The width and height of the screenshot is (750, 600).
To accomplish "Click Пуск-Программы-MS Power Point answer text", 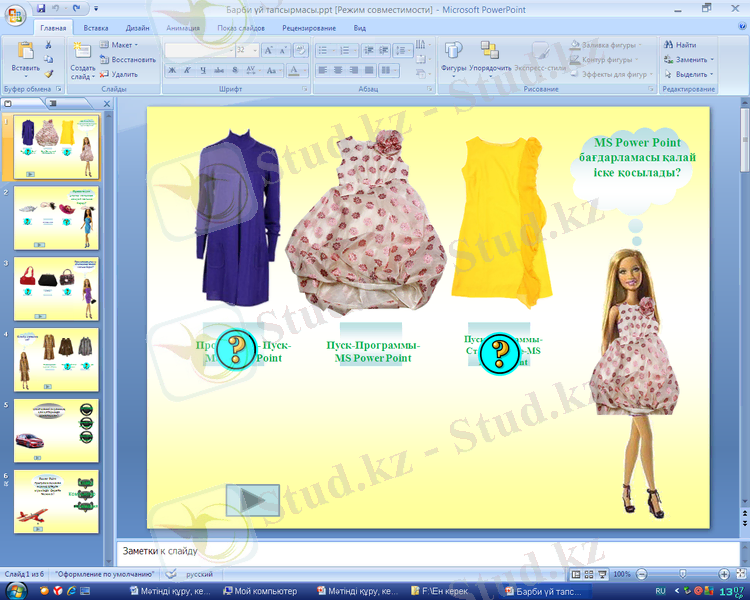I will click(x=372, y=351).
